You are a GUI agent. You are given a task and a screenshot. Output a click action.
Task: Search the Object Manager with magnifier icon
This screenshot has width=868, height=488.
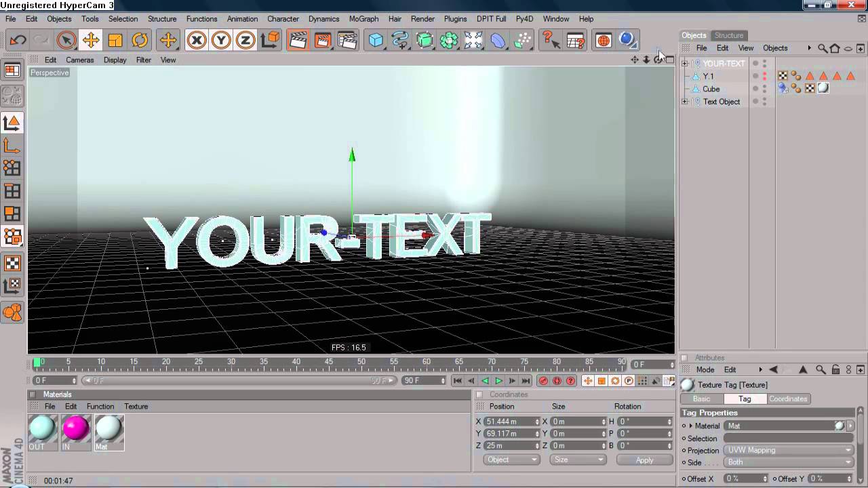(x=823, y=49)
